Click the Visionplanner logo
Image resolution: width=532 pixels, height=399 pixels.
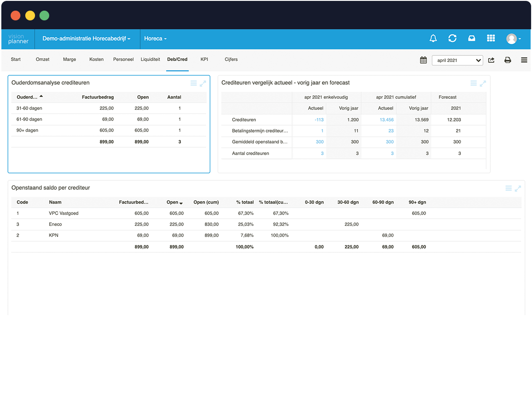coord(18,39)
